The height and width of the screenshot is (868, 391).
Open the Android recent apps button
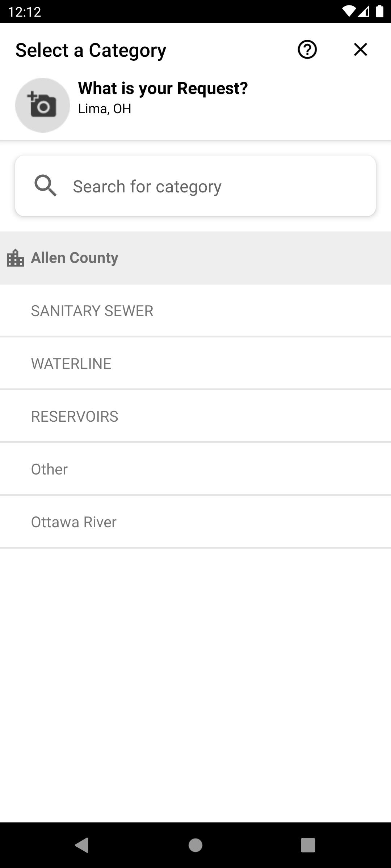point(308,845)
